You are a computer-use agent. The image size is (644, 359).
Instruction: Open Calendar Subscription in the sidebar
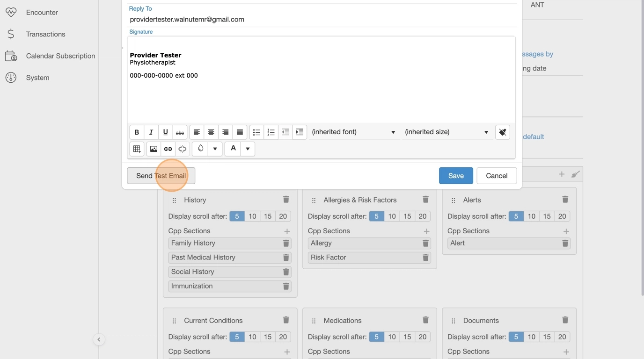[60, 56]
